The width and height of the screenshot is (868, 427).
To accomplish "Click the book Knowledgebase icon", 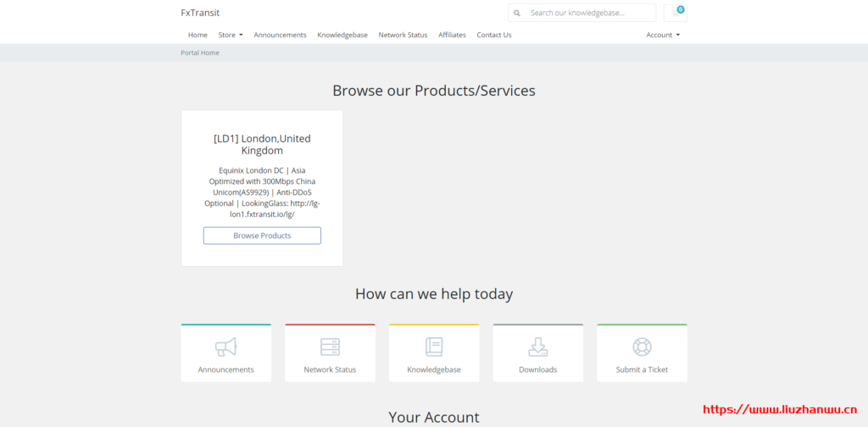I will click(434, 347).
